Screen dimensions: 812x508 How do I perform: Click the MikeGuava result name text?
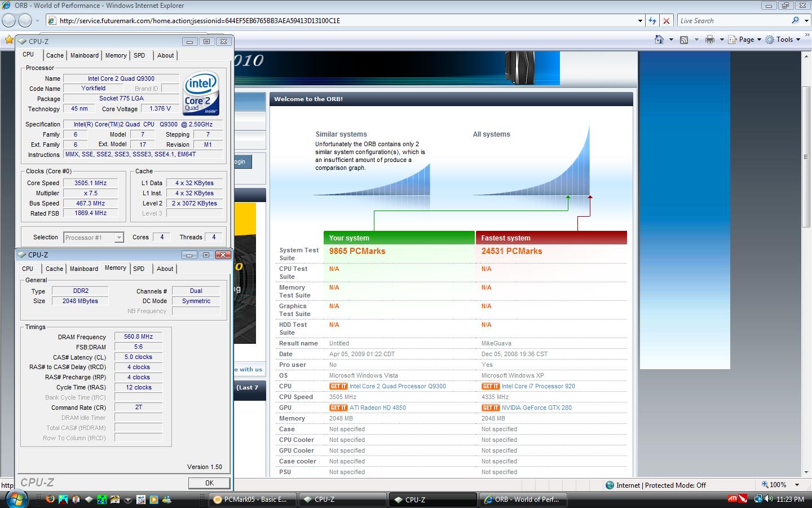coord(496,343)
